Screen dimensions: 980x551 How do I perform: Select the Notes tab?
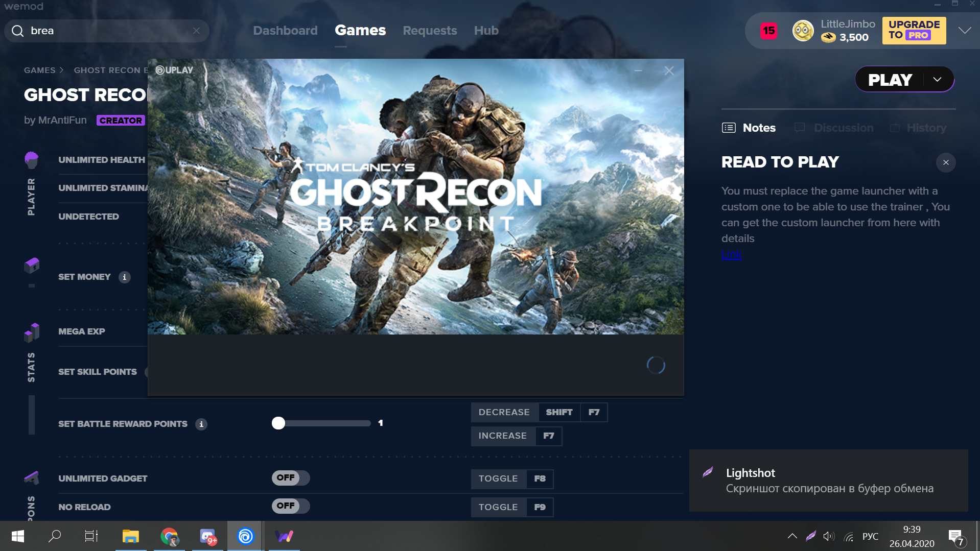[x=749, y=128]
